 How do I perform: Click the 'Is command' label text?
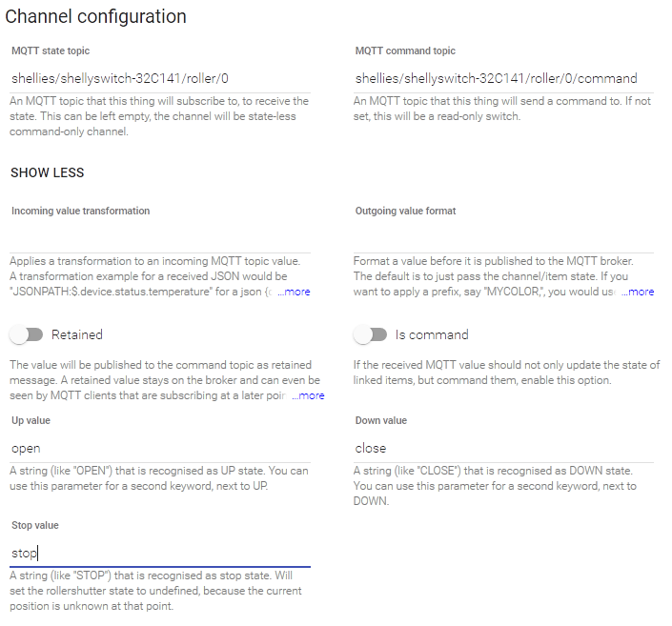point(432,334)
